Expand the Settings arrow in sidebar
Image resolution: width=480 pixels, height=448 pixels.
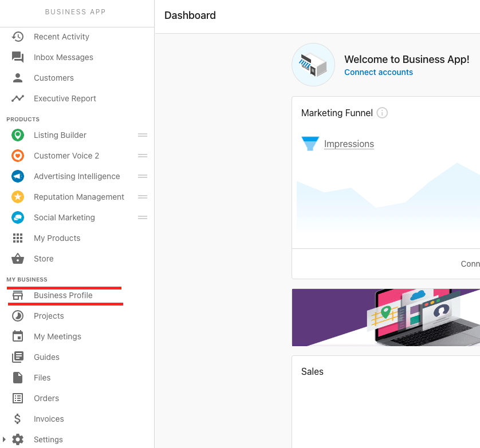point(4,439)
